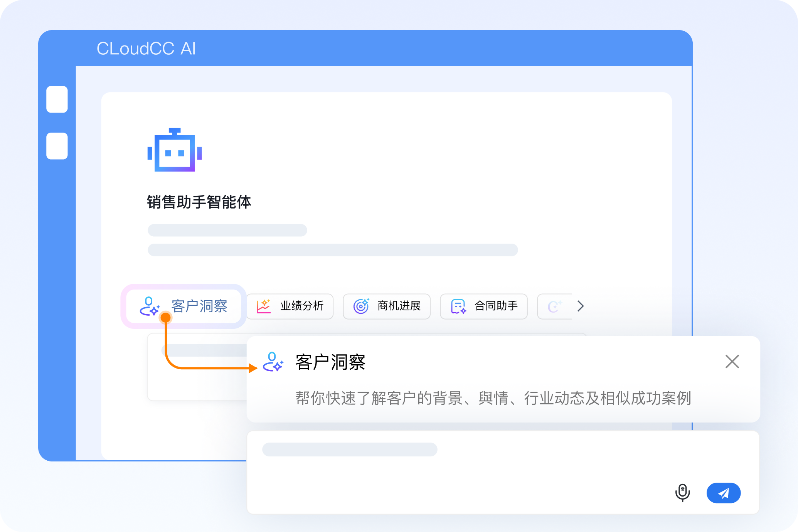Click the partially hidden fifth chip
The height and width of the screenshot is (532, 798).
(554, 306)
